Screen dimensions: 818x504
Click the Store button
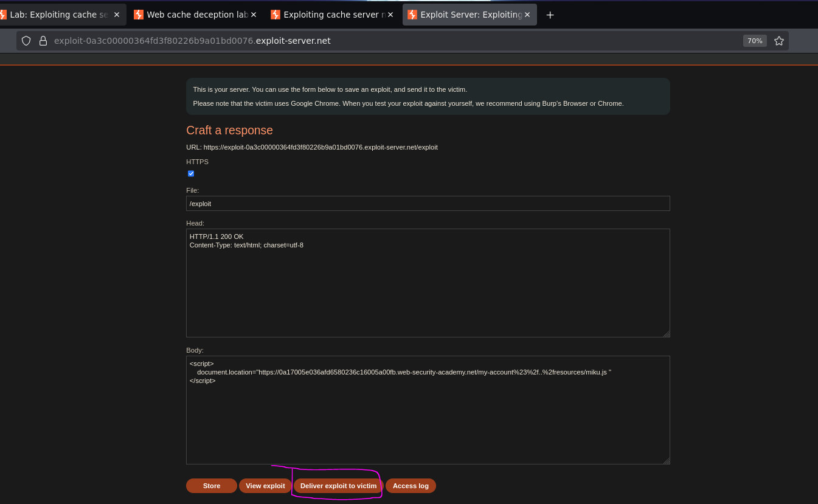point(212,486)
